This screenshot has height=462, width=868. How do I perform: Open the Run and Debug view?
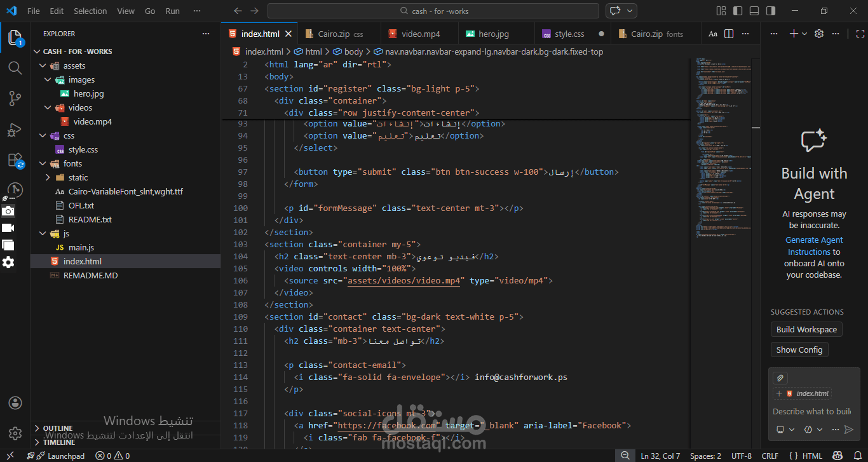pos(15,130)
